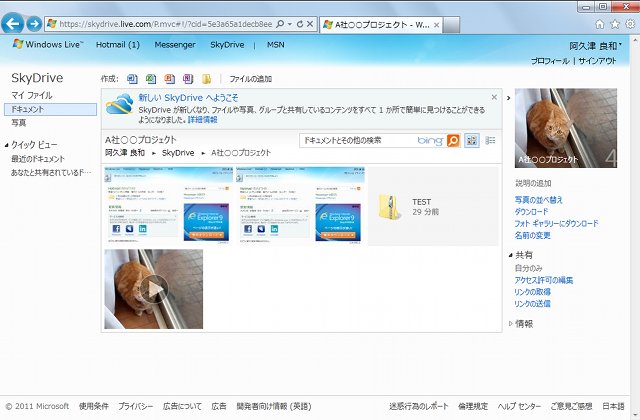Open the 阿久津 良和 account menu
This screenshot has width=640, height=420.
point(596,46)
